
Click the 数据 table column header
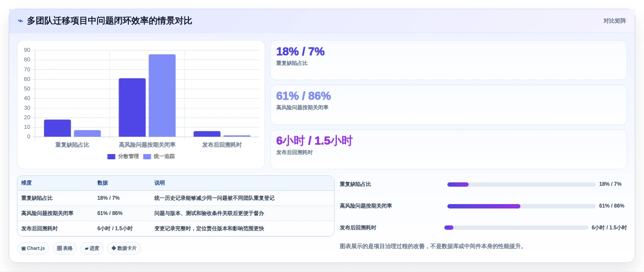click(x=103, y=183)
